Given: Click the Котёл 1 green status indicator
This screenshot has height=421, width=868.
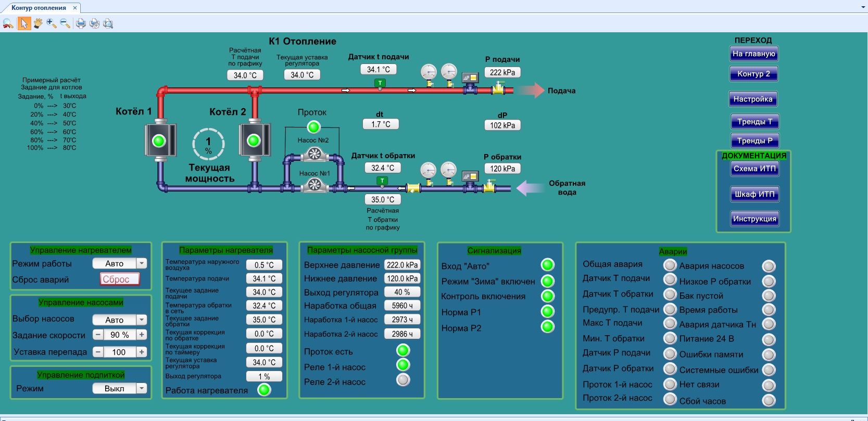Looking at the screenshot, I should point(159,141).
